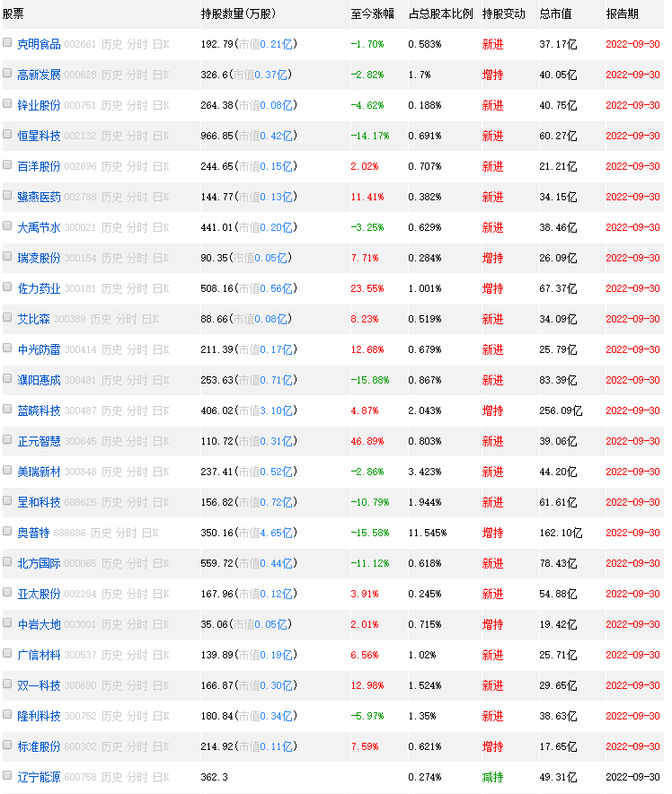Check the box next to 恒星科技

click(7, 134)
